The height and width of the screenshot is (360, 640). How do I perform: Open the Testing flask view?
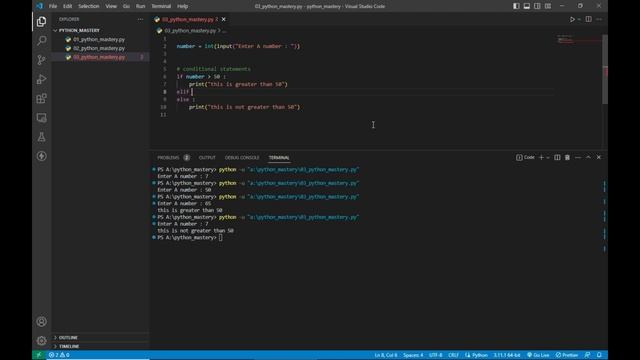pos(41,137)
